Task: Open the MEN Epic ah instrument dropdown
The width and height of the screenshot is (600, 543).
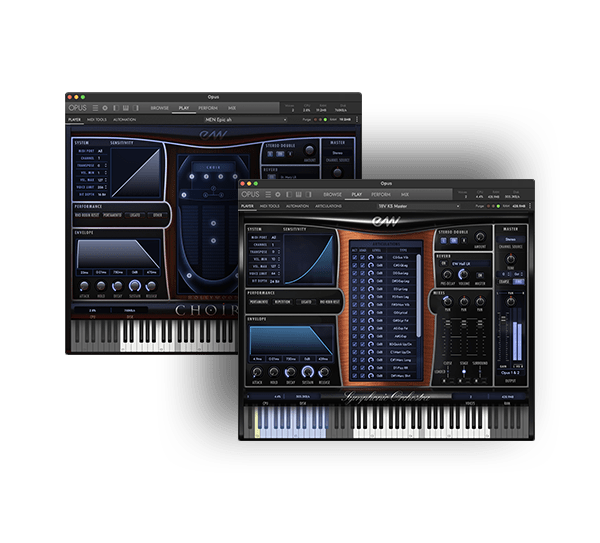Action: [221, 119]
